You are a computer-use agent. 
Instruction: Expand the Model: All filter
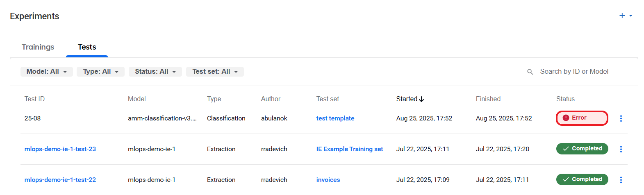47,72
